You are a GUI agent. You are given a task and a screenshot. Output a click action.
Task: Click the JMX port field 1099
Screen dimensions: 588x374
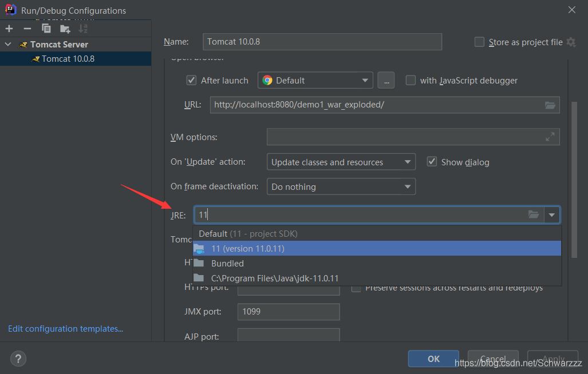point(289,312)
